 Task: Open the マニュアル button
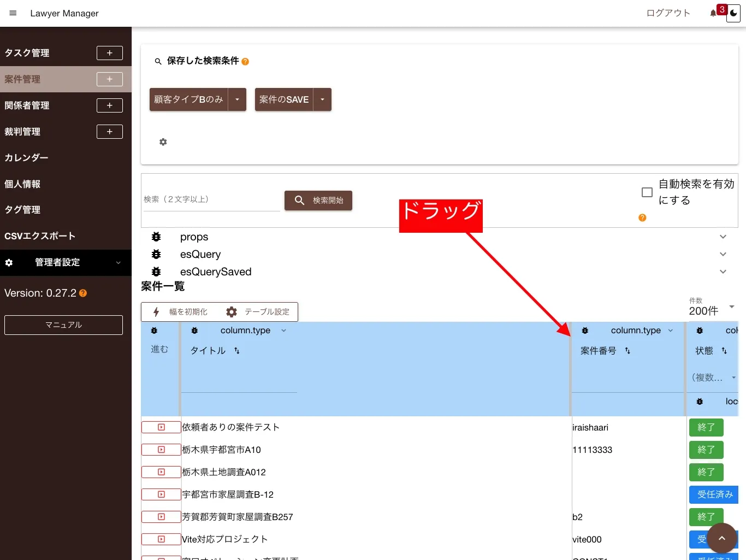(63, 325)
